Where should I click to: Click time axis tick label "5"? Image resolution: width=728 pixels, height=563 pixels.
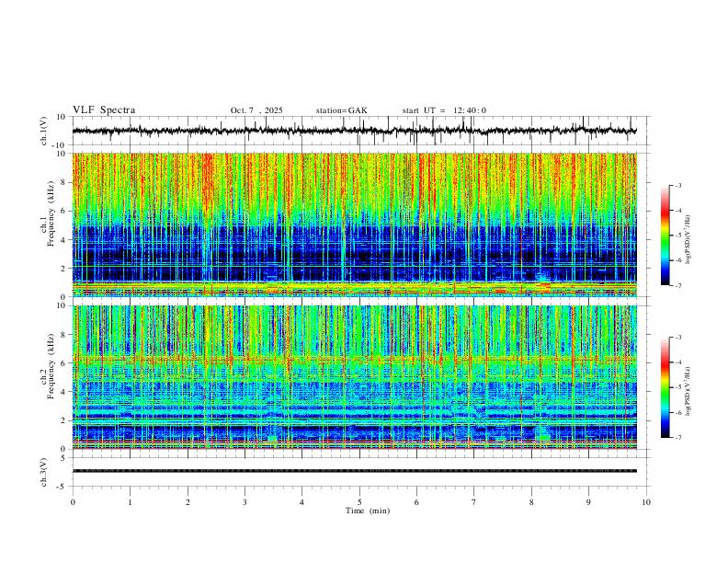coord(359,502)
